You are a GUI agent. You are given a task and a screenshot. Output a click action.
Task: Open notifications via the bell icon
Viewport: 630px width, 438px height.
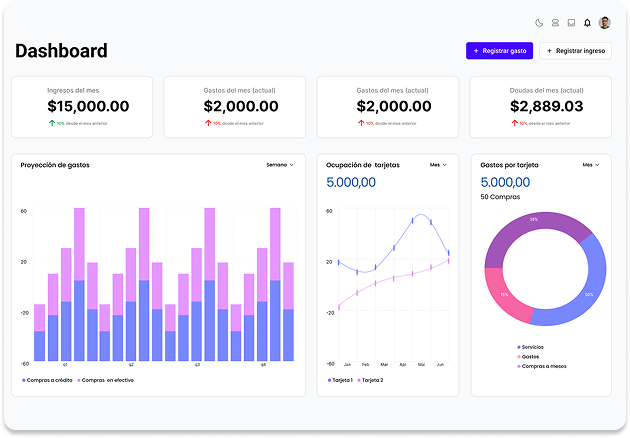point(587,22)
